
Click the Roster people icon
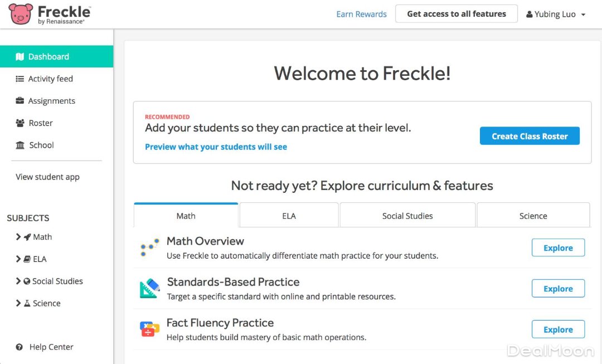(x=20, y=123)
